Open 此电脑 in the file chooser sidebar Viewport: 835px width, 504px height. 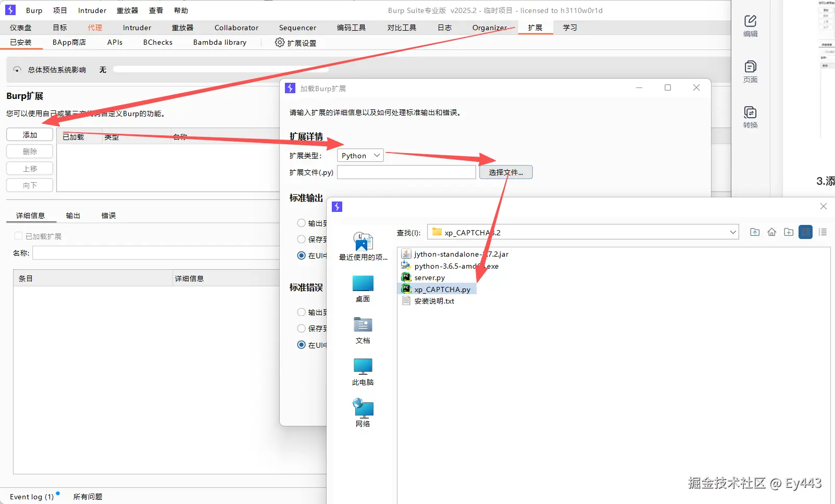[363, 372]
